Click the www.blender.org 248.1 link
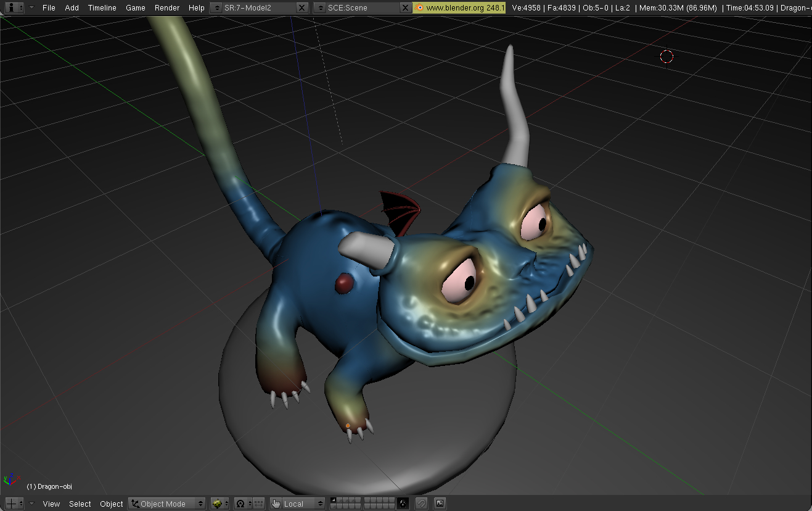 tap(459, 8)
